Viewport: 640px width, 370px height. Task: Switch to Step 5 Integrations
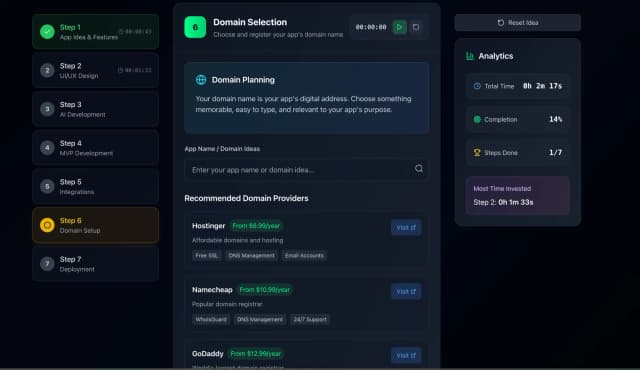pos(96,186)
